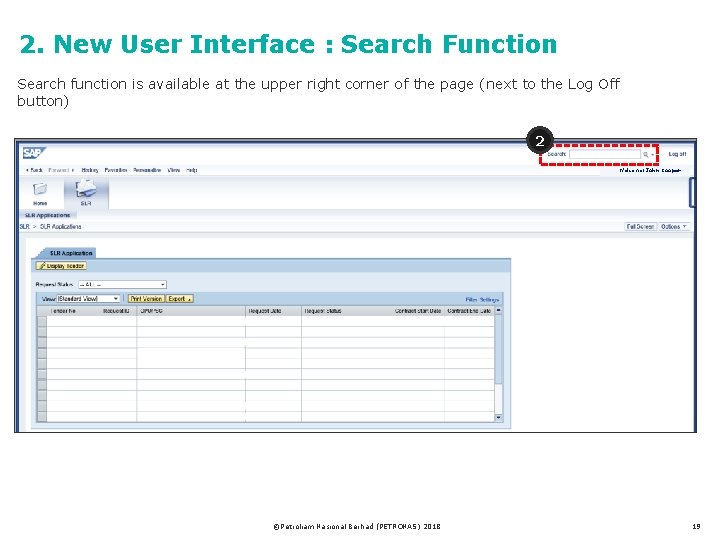Open the SLR navigation icon
Viewport: 720px width, 540px height.
[x=86, y=189]
